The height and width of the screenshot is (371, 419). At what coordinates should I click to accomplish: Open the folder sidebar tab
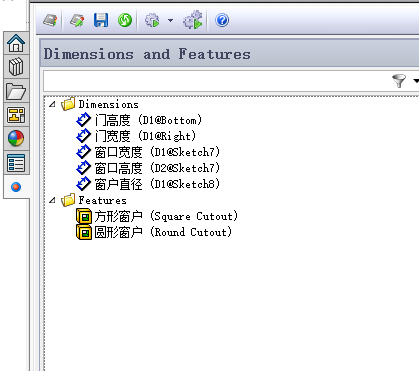(x=16, y=91)
